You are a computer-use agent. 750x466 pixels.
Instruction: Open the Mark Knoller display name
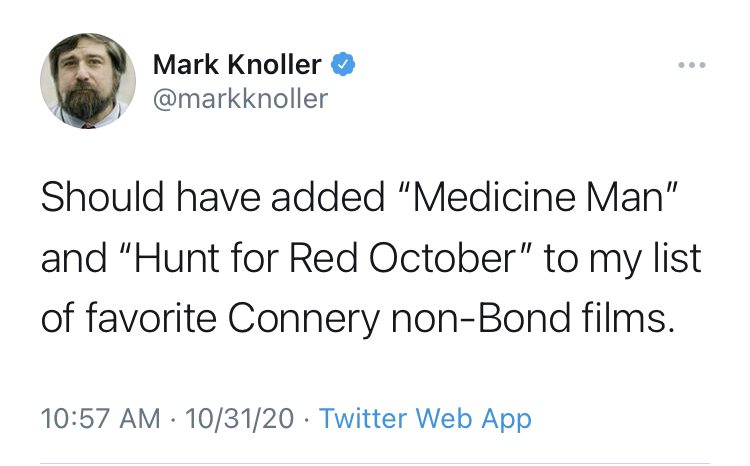[237, 65]
